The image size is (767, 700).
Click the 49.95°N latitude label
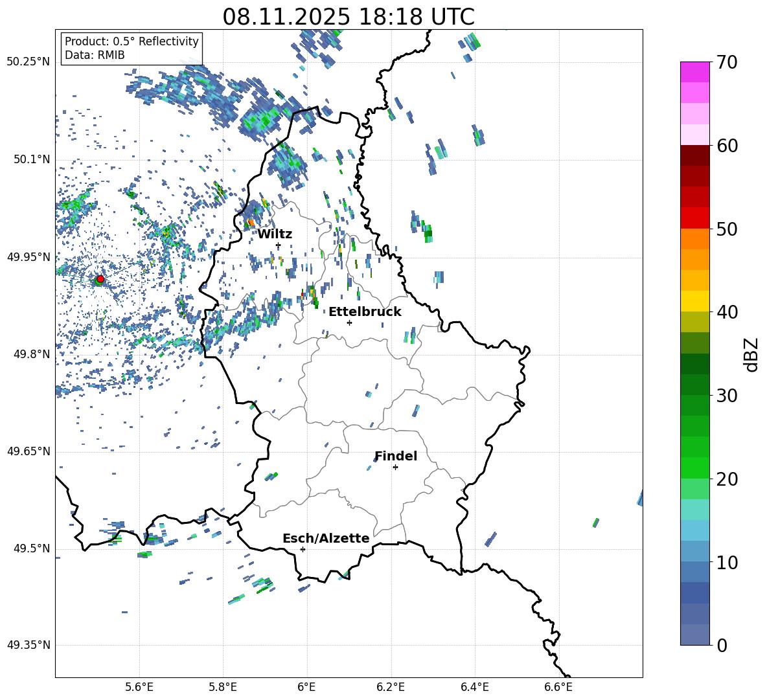[29, 256]
